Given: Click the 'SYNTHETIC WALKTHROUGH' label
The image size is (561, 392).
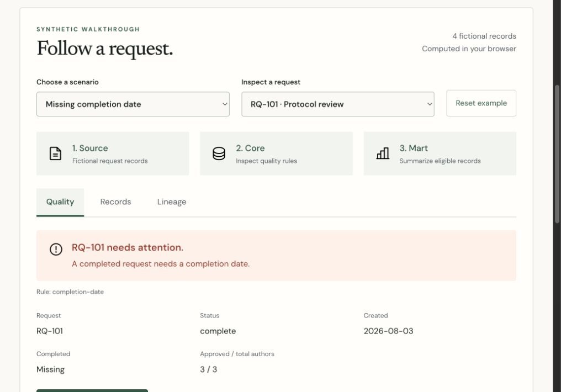Looking at the screenshot, I should pos(88,29).
